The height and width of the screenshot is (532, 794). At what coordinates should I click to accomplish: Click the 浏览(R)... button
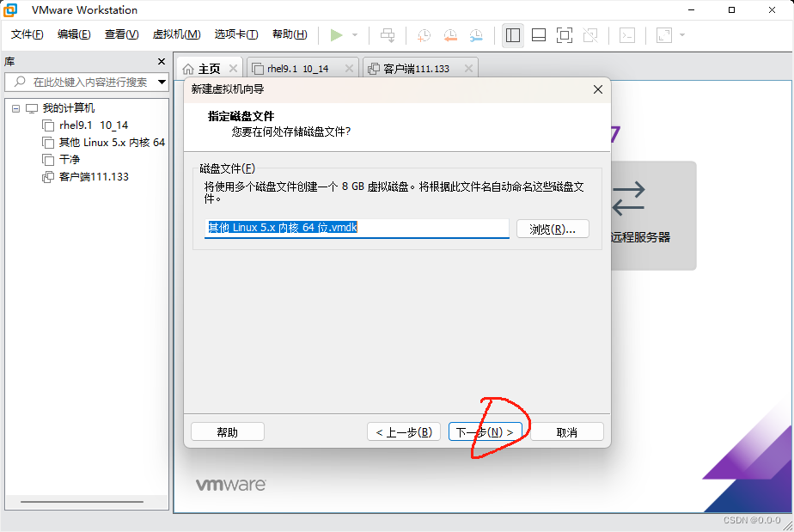[x=553, y=229]
